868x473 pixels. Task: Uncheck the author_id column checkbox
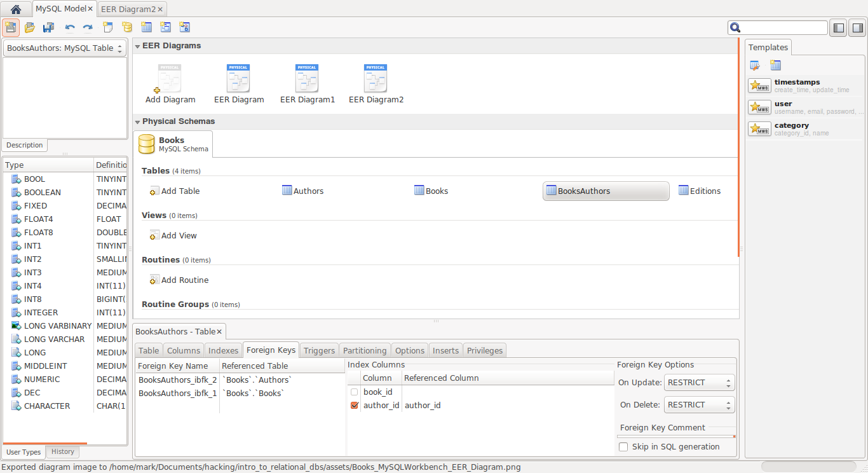point(355,405)
